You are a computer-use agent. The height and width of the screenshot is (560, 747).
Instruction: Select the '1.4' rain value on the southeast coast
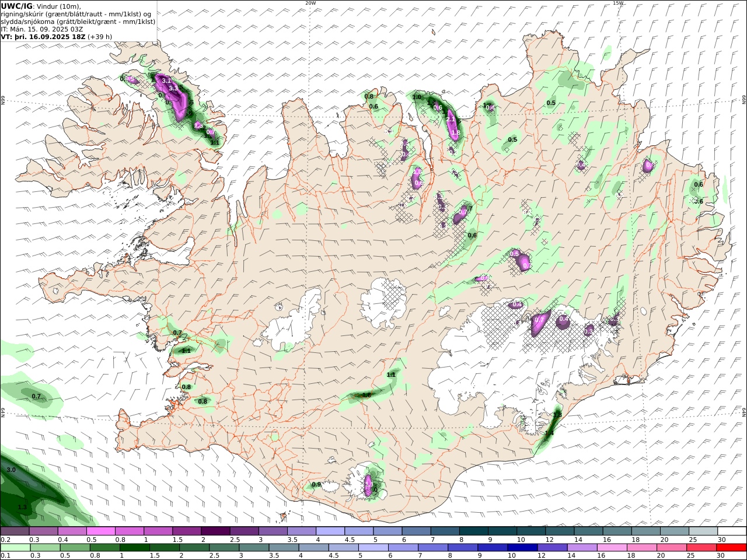pos(549,433)
